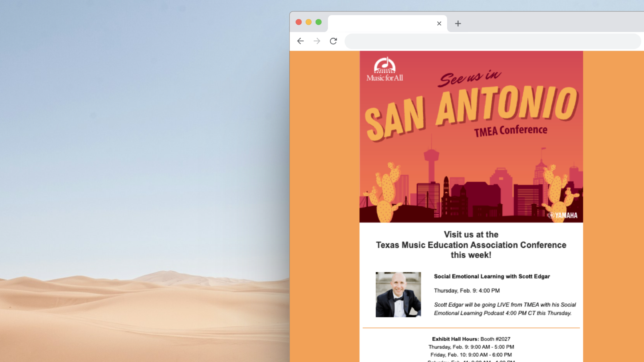This screenshot has height=362, width=644.
Task: Click the yellow minimize window button
Action: coord(308,22)
